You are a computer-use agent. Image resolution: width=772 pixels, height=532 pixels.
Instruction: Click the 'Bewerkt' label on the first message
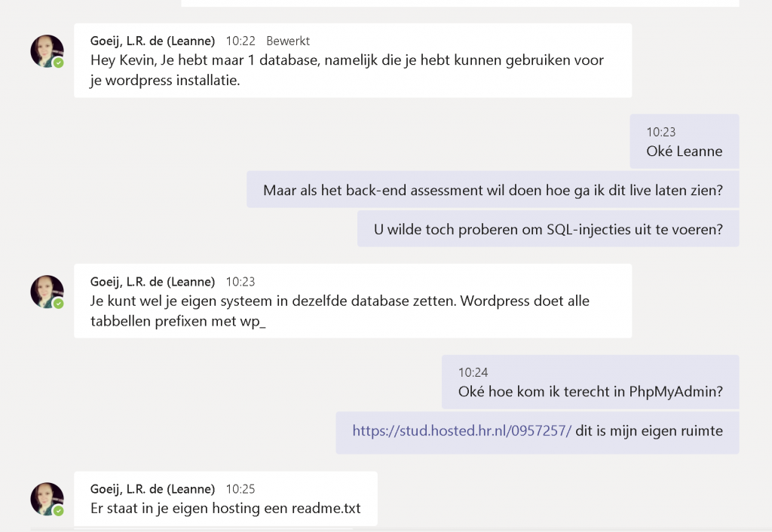[288, 41]
